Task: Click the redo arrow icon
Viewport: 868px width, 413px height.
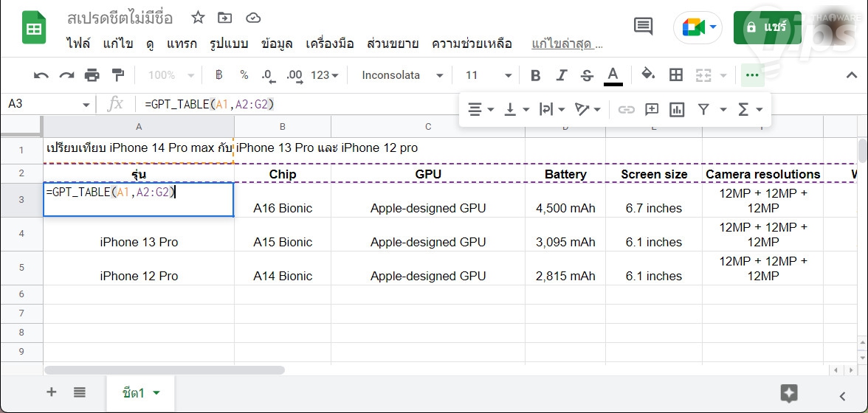Action: 66,75
